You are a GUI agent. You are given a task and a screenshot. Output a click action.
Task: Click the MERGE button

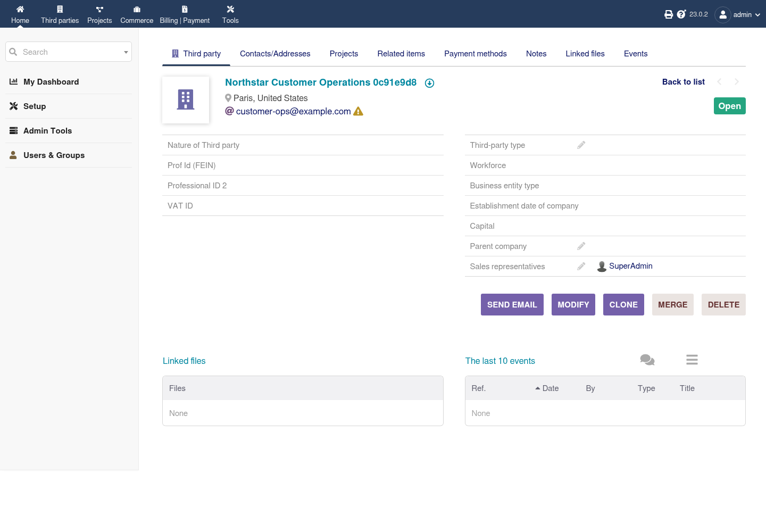(x=673, y=305)
